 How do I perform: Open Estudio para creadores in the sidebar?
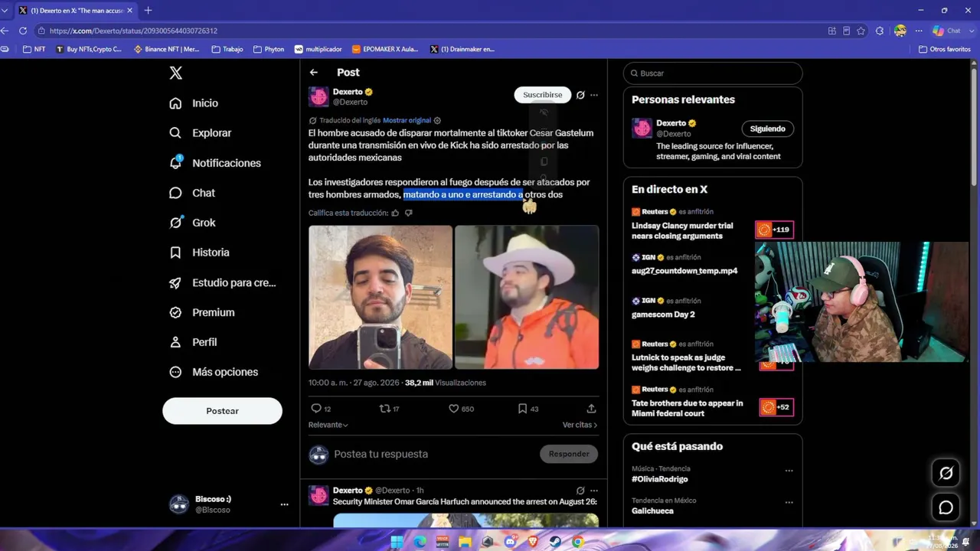(222, 282)
